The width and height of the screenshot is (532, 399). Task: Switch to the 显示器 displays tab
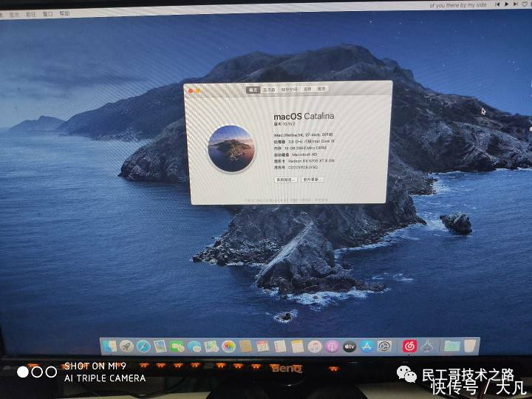point(269,89)
